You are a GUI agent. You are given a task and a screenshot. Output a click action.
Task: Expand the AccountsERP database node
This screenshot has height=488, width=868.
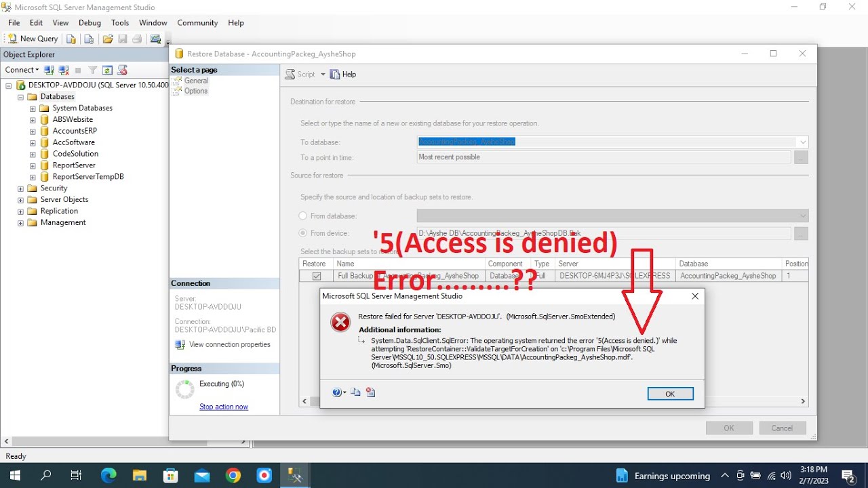click(33, 131)
